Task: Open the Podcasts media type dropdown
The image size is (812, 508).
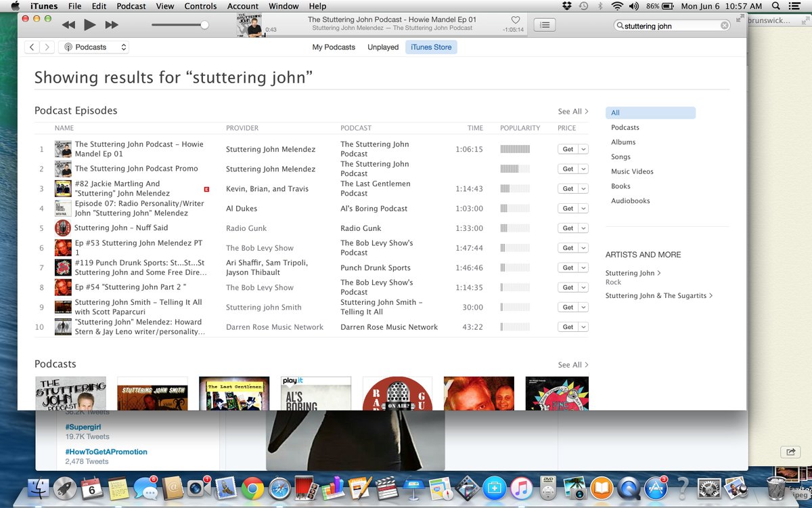Action: [93, 47]
